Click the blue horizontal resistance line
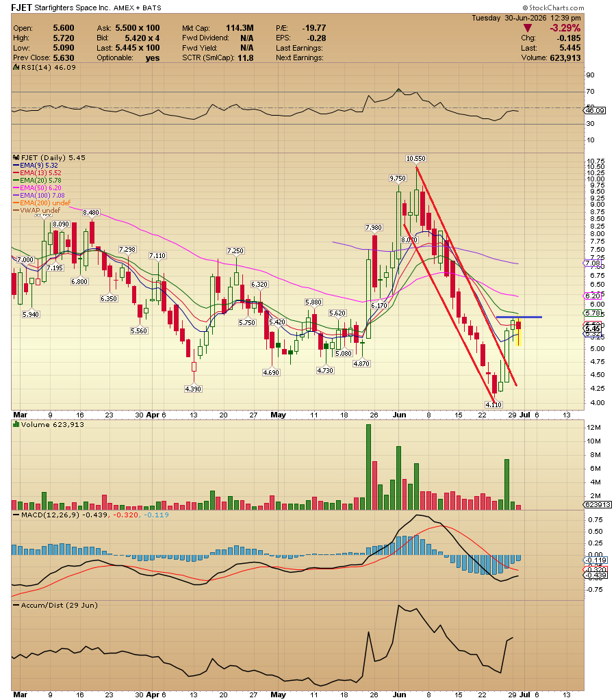Screen dimensions: 616x700 (519, 317)
